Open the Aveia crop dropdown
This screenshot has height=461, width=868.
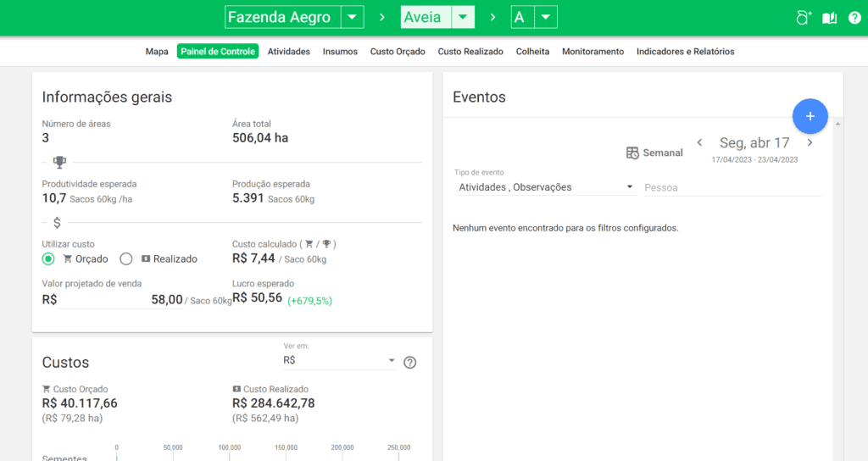(x=462, y=18)
